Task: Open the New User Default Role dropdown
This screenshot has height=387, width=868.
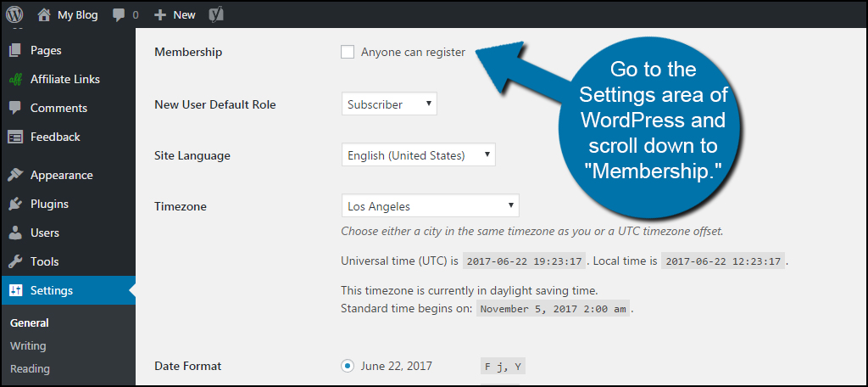Action: 389,104
